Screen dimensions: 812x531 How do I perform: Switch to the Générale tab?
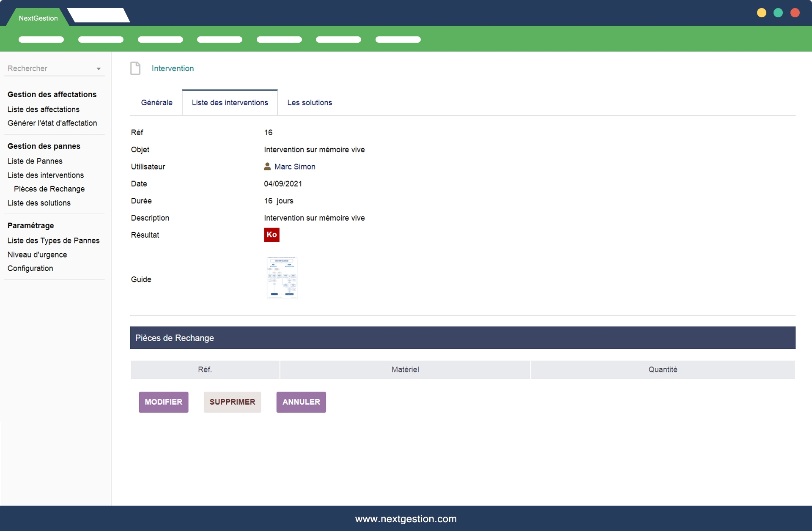coord(156,103)
